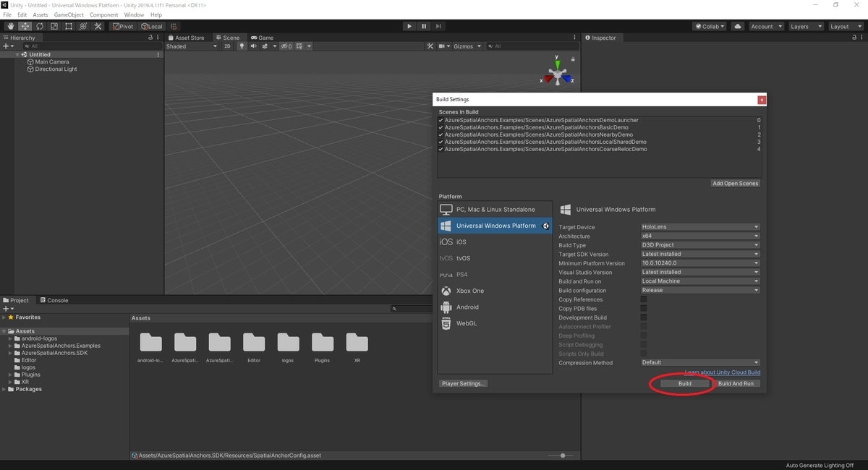Image resolution: width=868 pixels, height=470 pixels.
Task: Select the Rect transform tool
Action: [x=68, y=26]
